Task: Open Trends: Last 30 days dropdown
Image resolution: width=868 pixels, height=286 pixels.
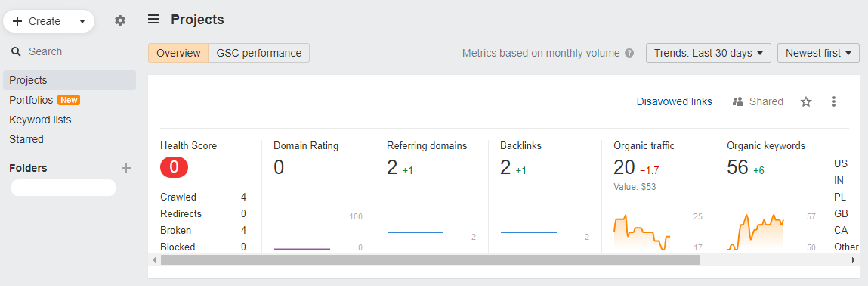Action: tap(709, 53)
